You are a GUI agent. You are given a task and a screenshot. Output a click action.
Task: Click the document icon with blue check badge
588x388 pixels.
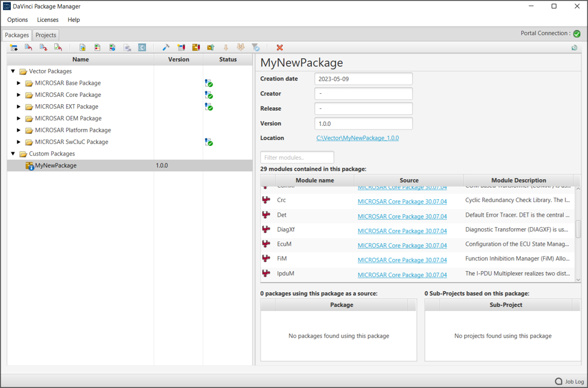pyautogui.click(x=112, y=48)
